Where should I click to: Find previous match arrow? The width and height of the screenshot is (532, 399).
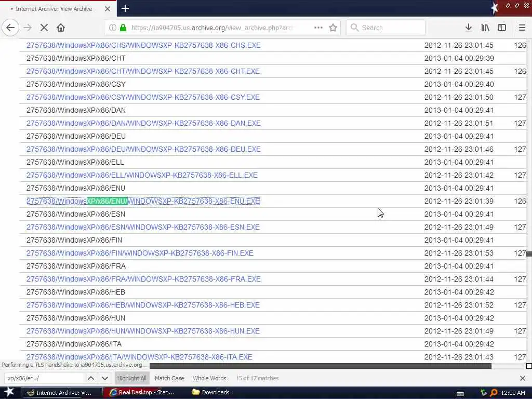click(x=91, y=378)
